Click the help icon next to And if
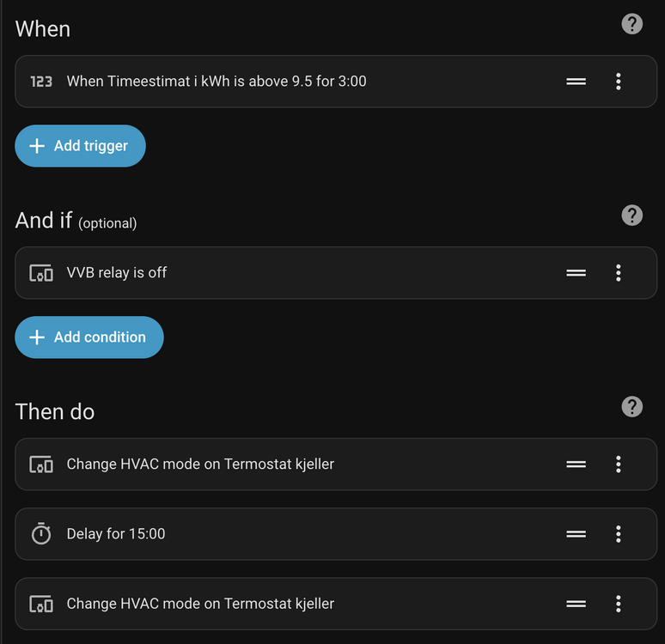The image size is (665, 644). point(631,216)
